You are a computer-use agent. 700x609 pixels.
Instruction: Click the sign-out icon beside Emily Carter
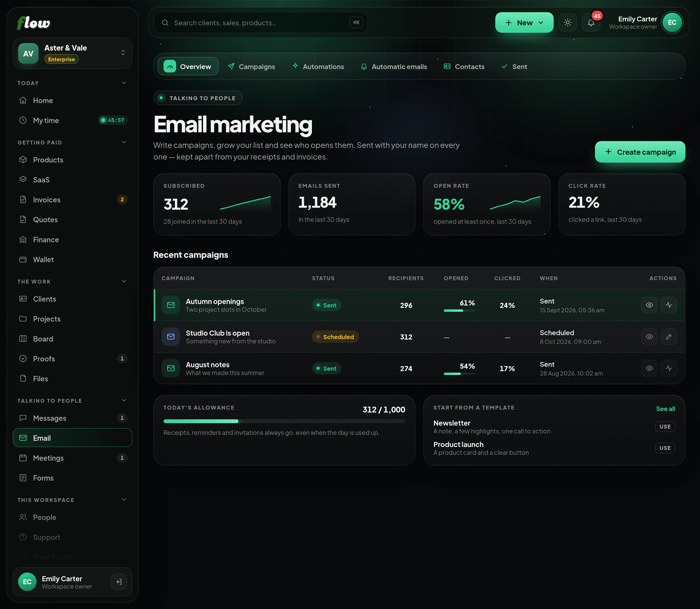(119, 582)
